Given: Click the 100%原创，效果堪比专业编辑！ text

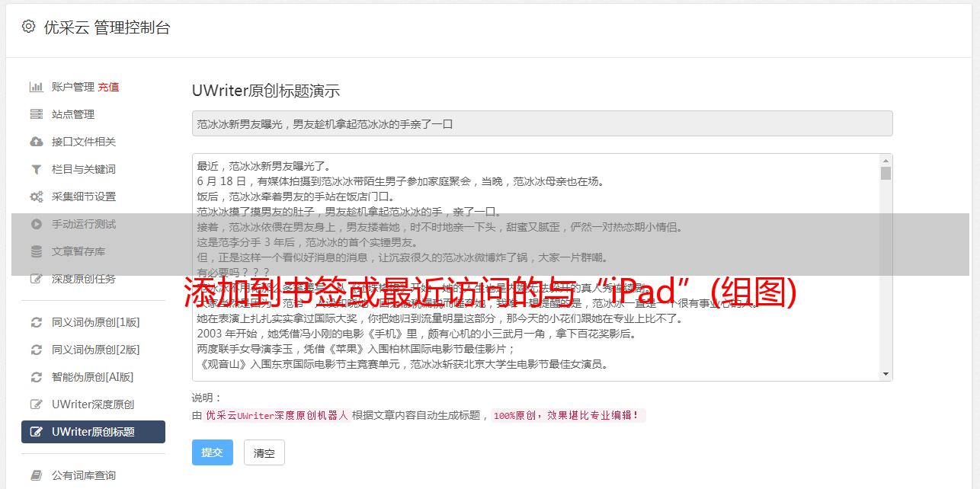Looking at the screenshot, I should click(x=568, y=416).
